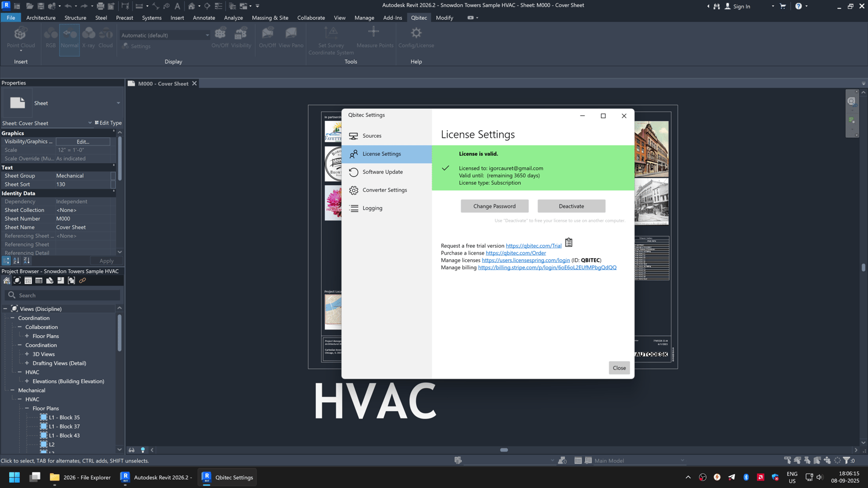The image size is (868, 488).
Task: Sort properties A to Z ascending
Action: (16, 261)
